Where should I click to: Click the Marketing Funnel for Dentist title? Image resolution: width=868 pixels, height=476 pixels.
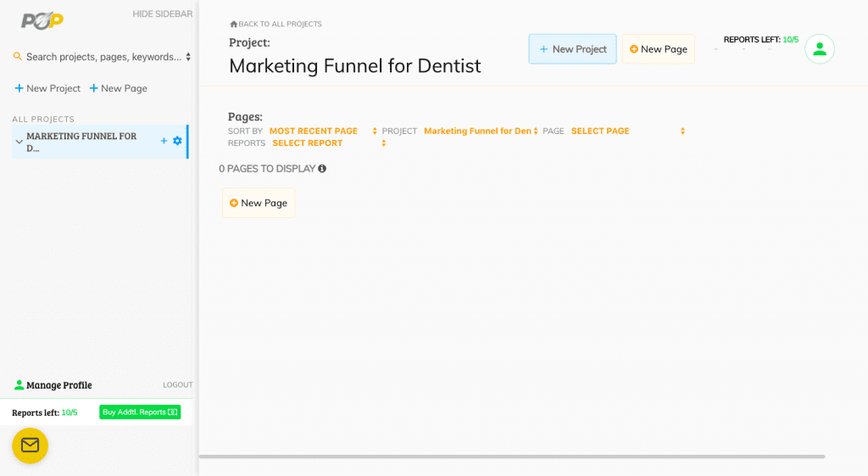pos(355,66)
